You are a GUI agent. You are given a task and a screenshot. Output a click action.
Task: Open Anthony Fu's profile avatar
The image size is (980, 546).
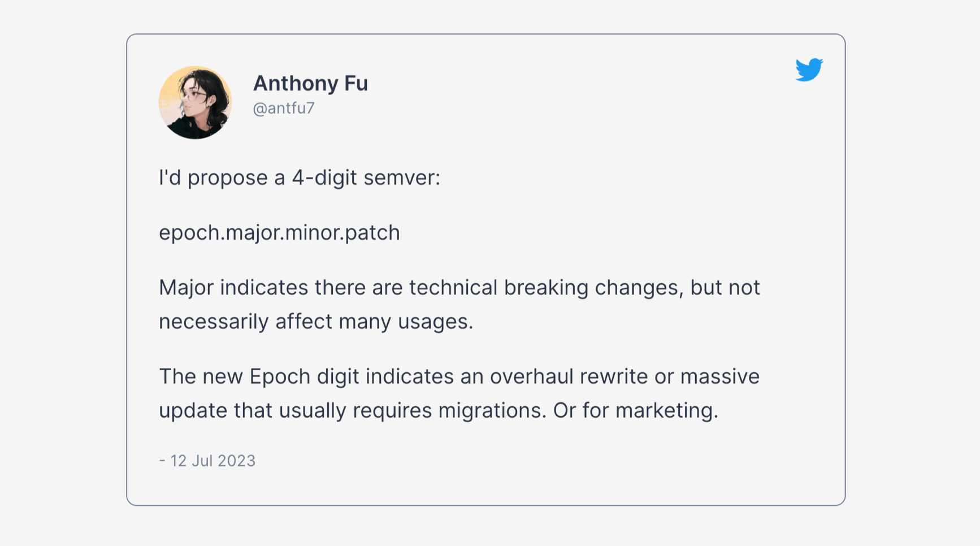point(195,103)
